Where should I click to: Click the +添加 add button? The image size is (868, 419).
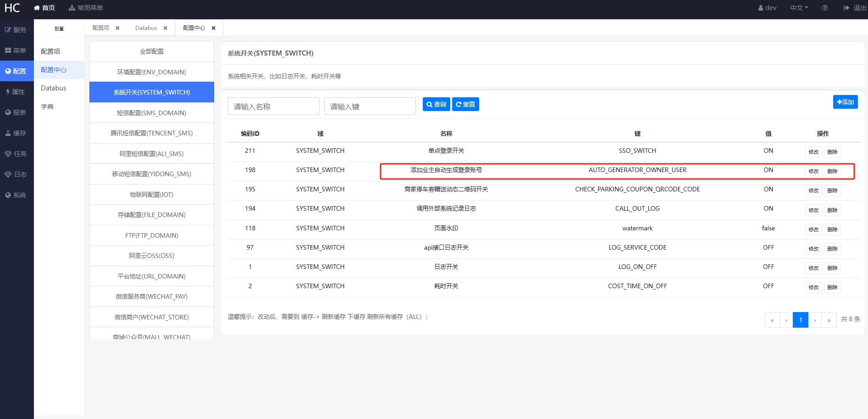(x=845, y=102)
